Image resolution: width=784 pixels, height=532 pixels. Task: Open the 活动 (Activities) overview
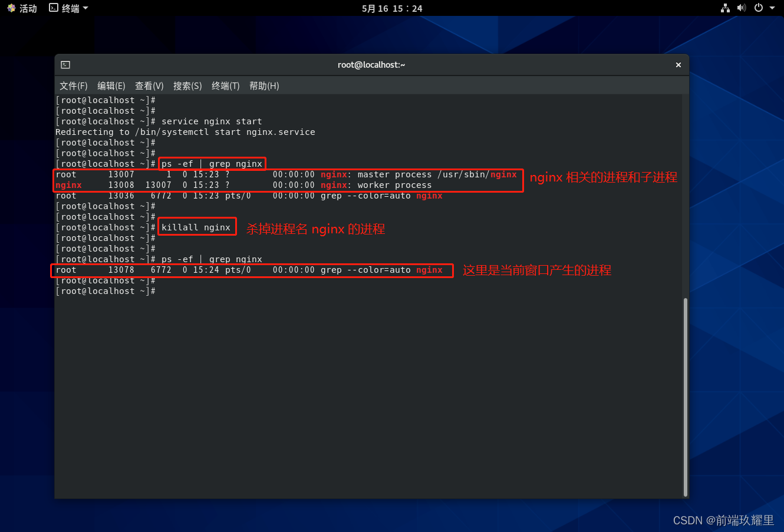(x=22, y=8)
